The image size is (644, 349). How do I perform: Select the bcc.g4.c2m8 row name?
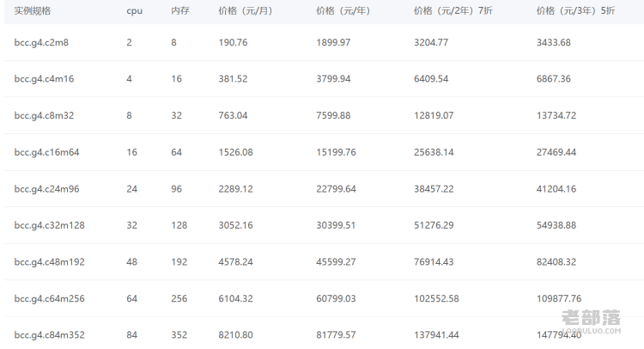[x=41, y=42]
